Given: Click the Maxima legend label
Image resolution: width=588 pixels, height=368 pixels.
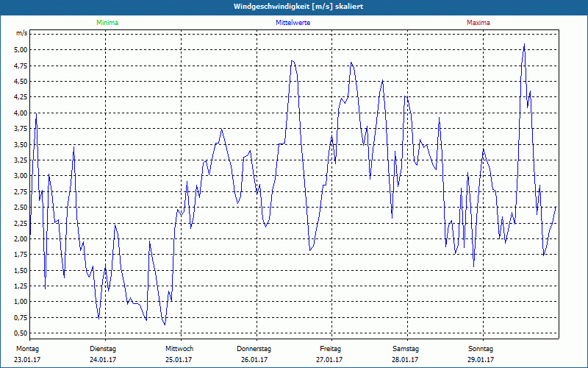Looking at the screenshot, I should (x=478, y=23).
